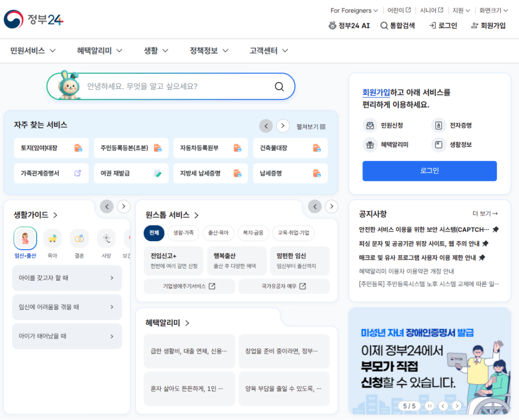Image resolution: width=519 pixels, height=420 pixels.
Task: Click the search magnifier icon in search bar
Action: 279,87
